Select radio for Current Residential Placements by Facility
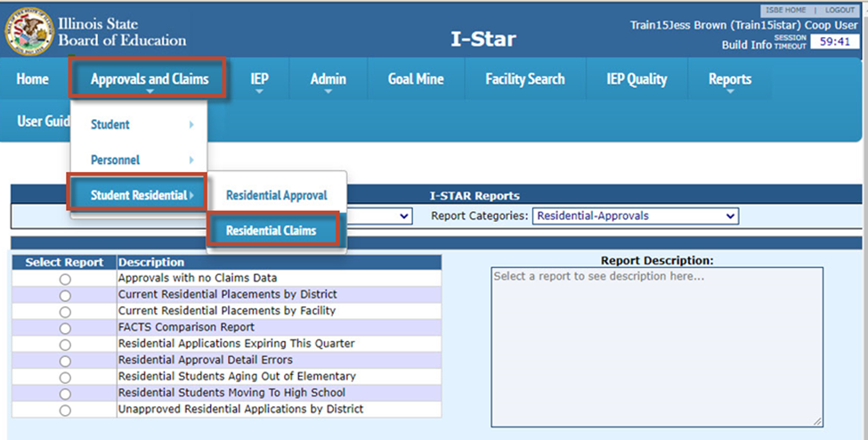Screen dimensions: 868x440 (65, 312)
